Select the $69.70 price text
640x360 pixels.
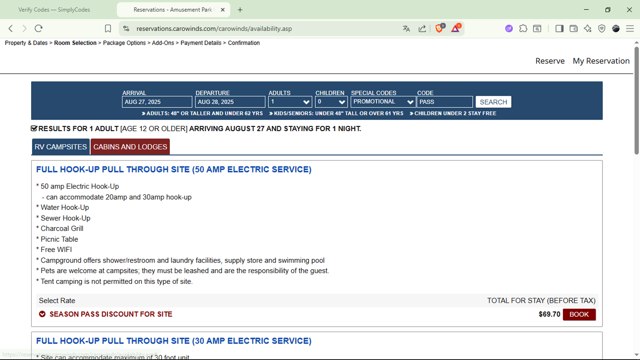pos(549,314)
